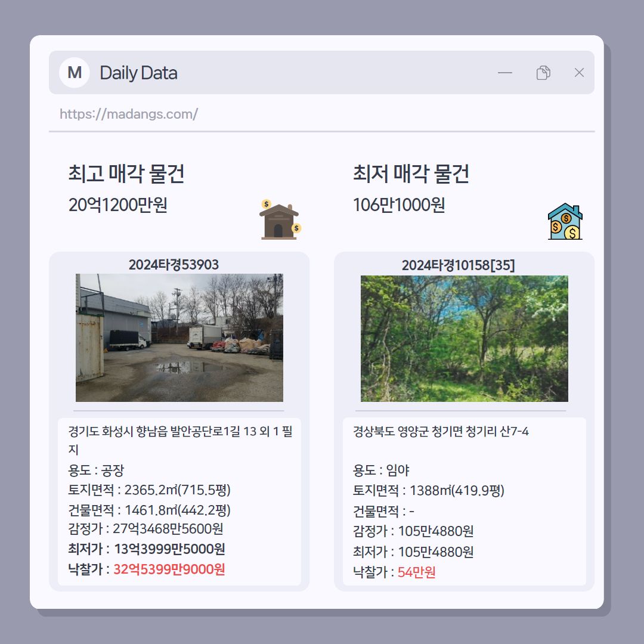Click the 최고 매각 물건 heading
The height and width of the screenshot is (644, 644).
click(x=126, y=174)
